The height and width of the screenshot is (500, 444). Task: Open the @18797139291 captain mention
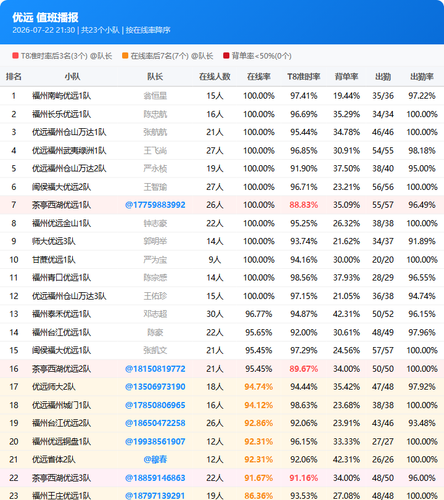155,496
